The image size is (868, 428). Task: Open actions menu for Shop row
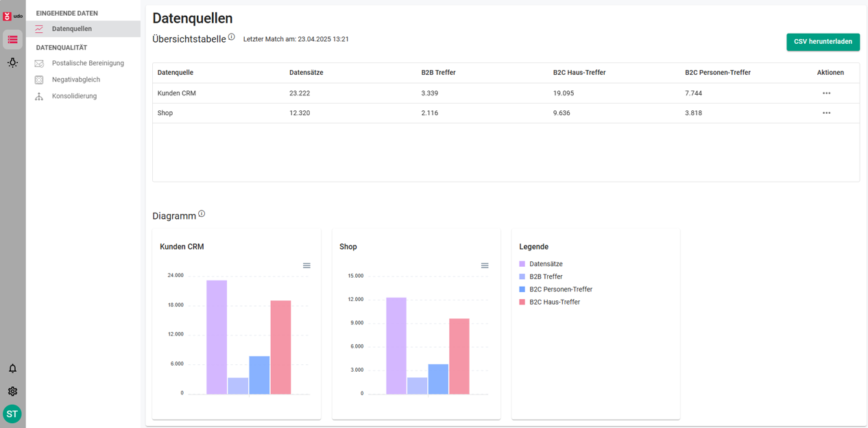[826, 113]
